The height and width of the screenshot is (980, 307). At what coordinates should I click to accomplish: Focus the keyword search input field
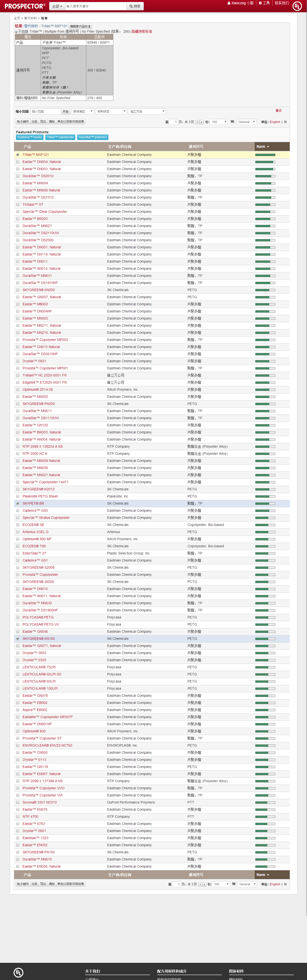96,6
